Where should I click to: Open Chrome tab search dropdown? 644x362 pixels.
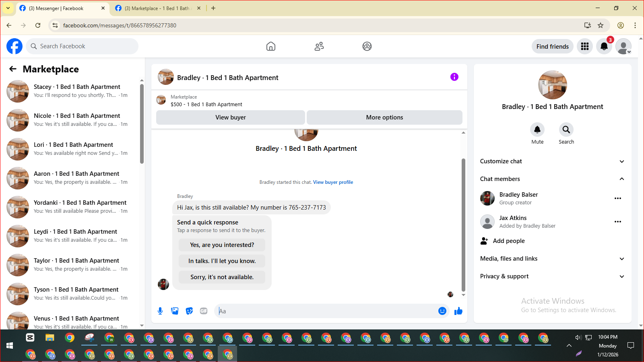(8, 8)
